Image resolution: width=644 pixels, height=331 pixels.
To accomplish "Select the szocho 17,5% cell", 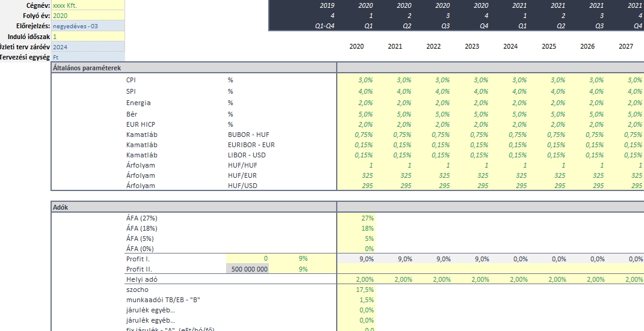I will click(357, 290).
